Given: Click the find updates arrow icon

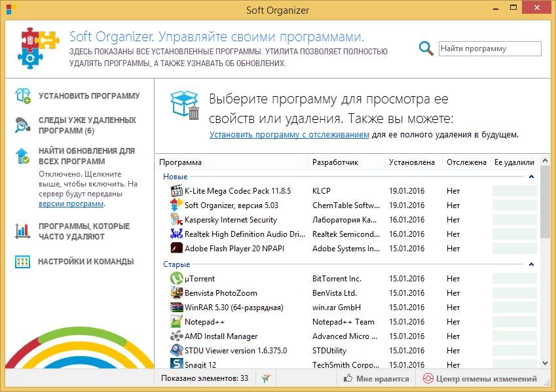Looking at the screenshot, I should 23,156.
